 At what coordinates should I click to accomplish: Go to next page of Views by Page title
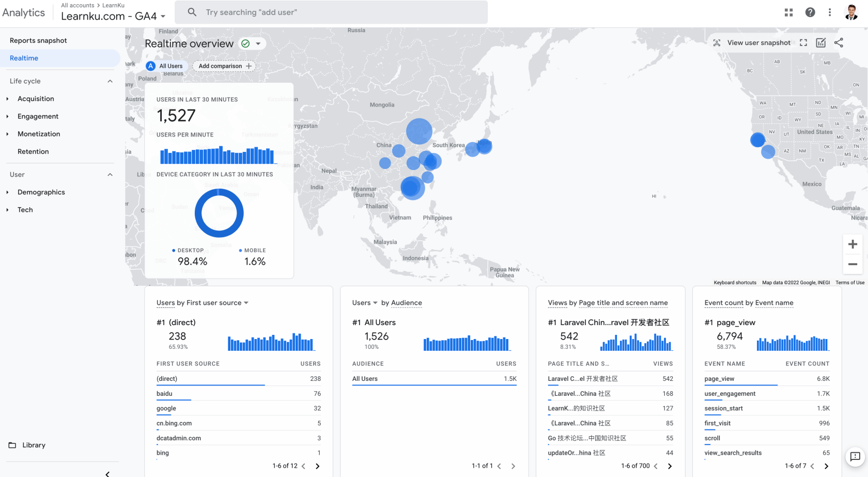coord(670,466)
